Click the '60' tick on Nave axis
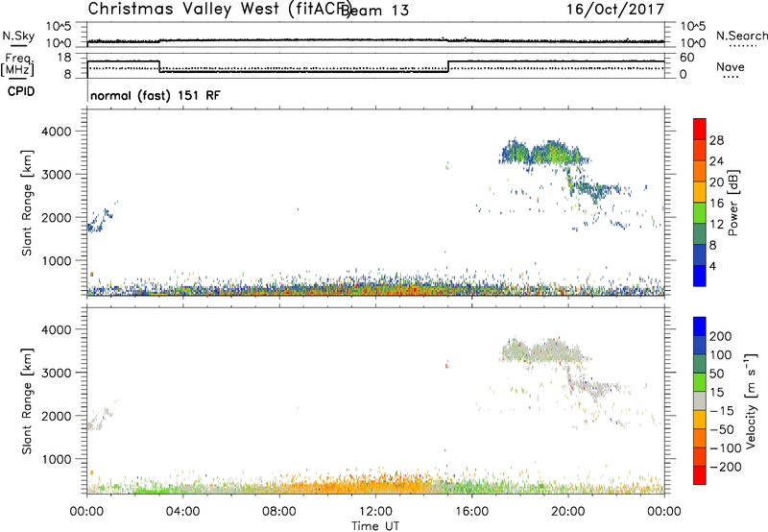The width and height of the screenshot is (768, 532). pos(687,58)
